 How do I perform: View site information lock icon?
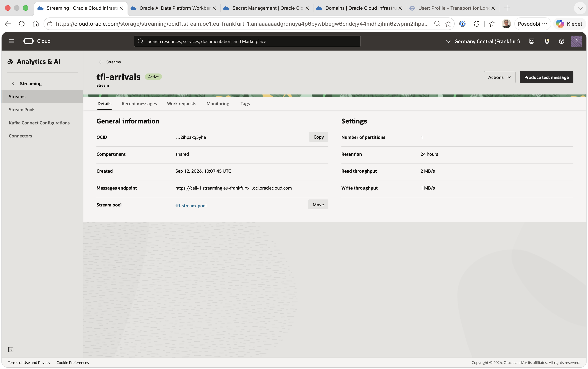50,24
